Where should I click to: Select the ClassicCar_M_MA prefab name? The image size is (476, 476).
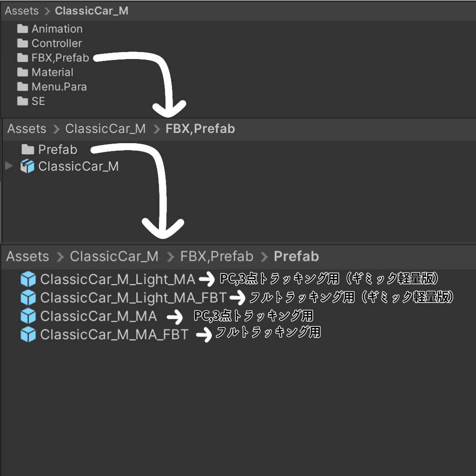tap(99, 316)
